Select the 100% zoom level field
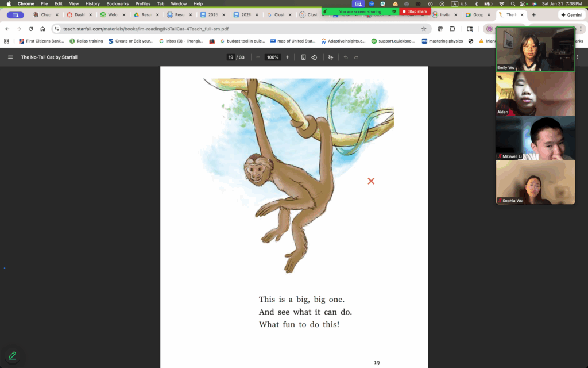Screen dimensions: 588x368 [x=273, y=57]
